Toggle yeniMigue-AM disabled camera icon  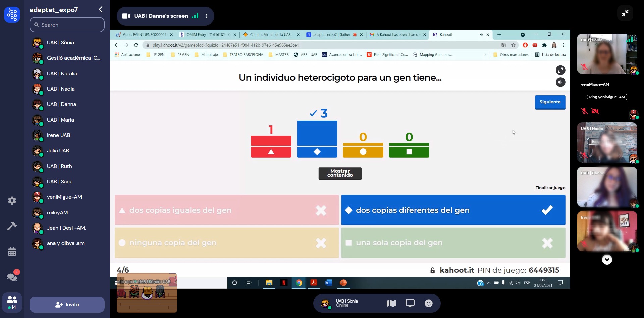coord(595,111)
